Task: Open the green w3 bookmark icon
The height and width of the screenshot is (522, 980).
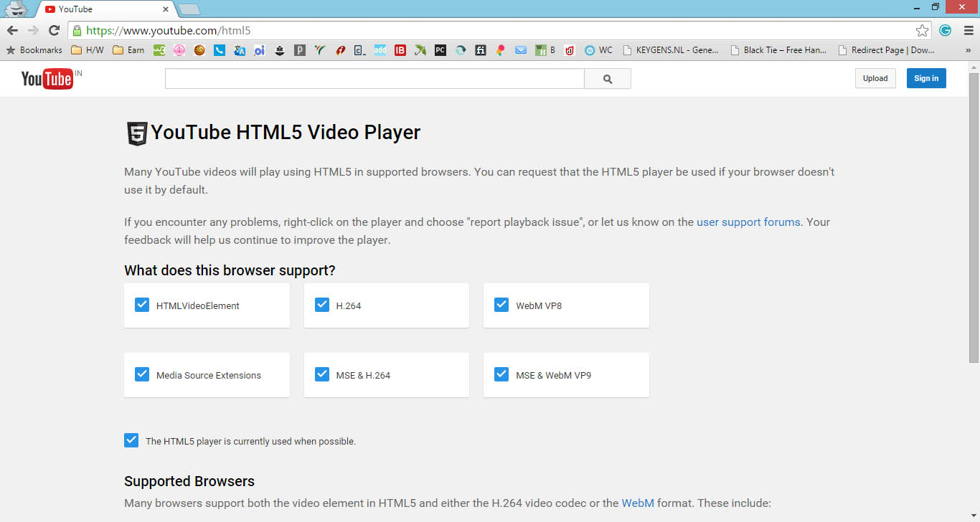Action: 159,50
